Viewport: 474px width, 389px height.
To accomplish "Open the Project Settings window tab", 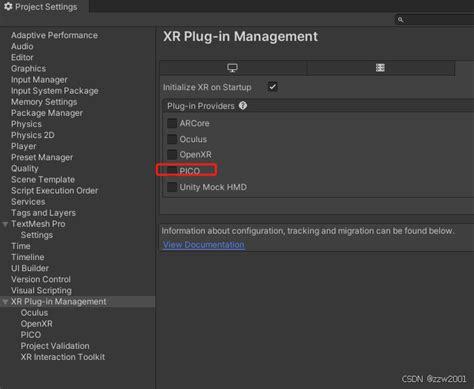I will tap(44, 7).
